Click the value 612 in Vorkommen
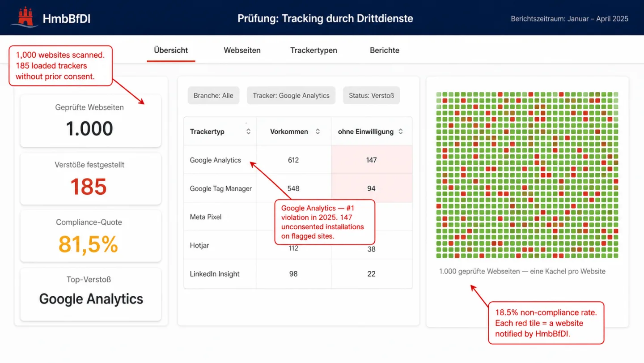 (x=293, y=160)
